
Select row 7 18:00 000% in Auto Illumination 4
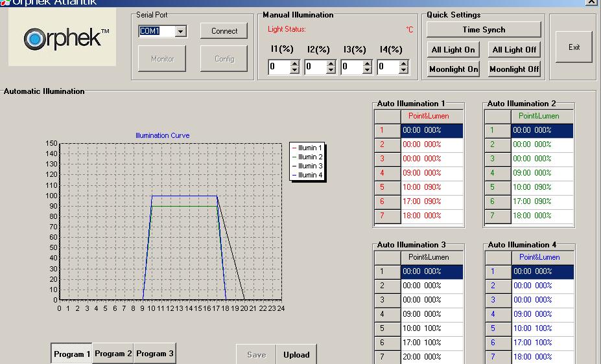click(x=529, y=357)
